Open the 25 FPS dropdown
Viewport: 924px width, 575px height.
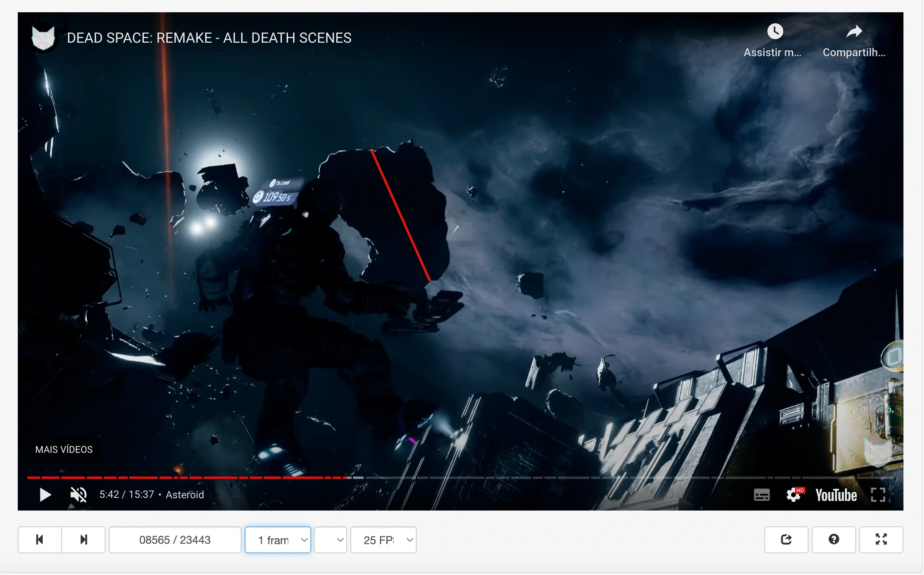pos(383,540)
